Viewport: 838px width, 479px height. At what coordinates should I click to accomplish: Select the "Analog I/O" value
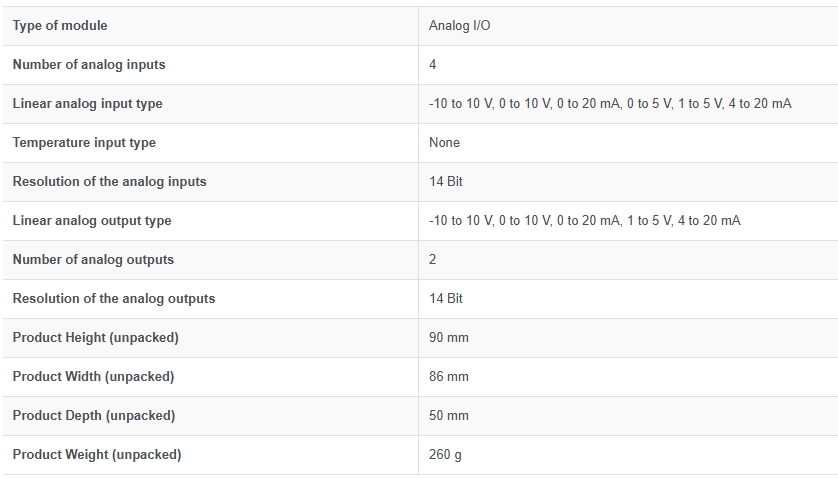(x=460, y=26)
